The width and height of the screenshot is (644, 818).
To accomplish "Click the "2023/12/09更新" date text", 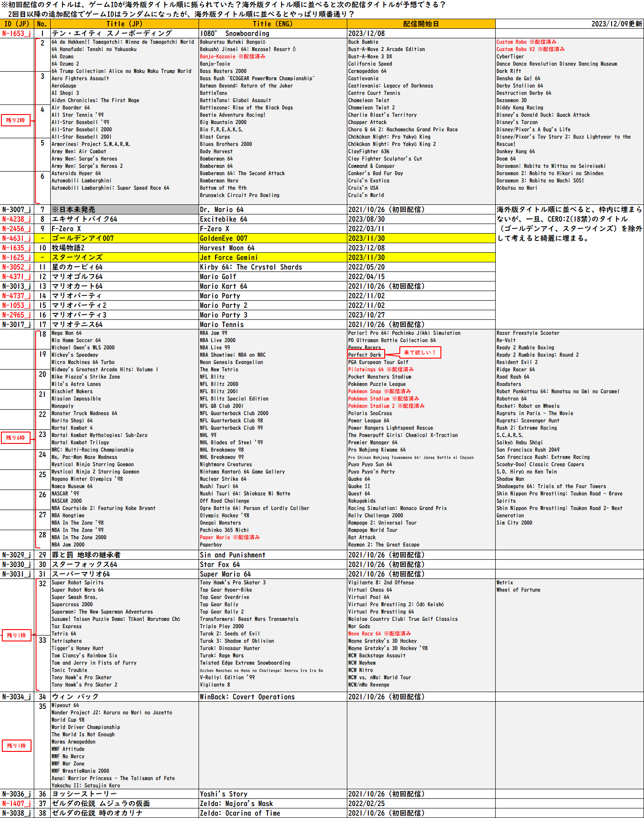I will point(616,24).
